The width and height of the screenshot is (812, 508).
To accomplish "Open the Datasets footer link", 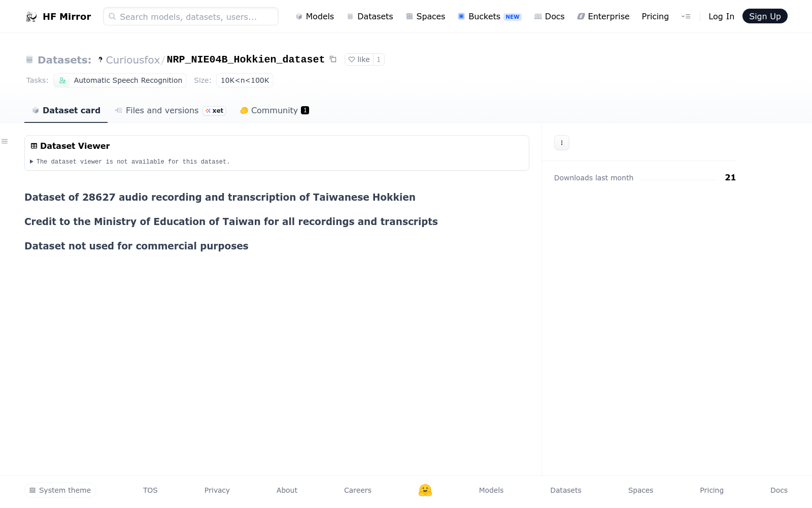I will pyautogui.click(x=566, y=490).
